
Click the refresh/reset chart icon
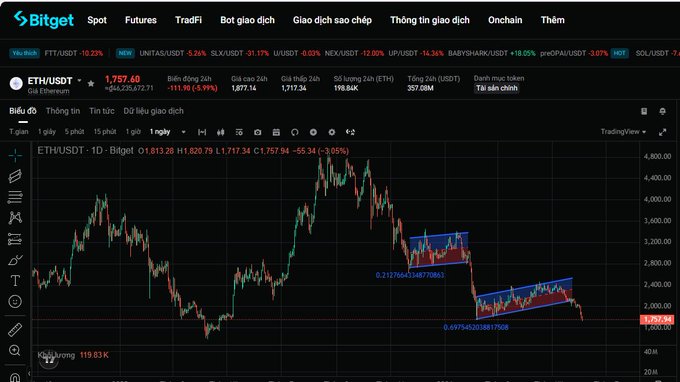point(295,132)
